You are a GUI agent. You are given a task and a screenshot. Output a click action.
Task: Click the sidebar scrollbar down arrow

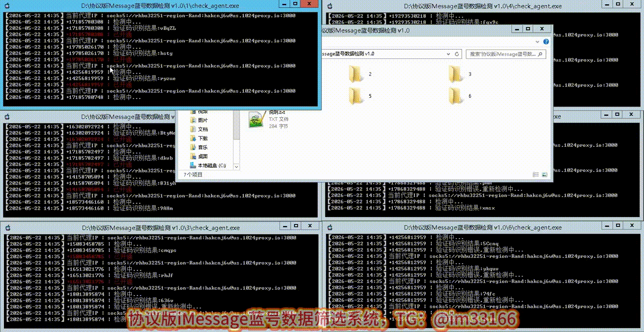(x=236, y=167)
